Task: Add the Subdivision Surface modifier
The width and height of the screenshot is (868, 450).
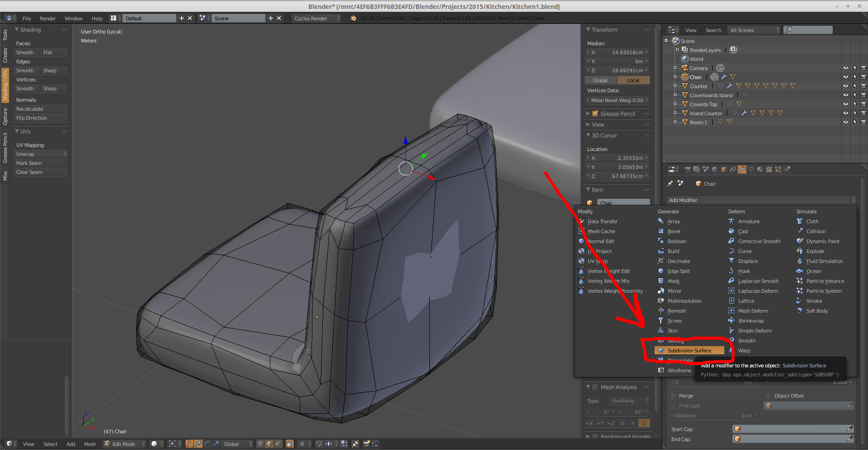Action: tap(689, 350)
